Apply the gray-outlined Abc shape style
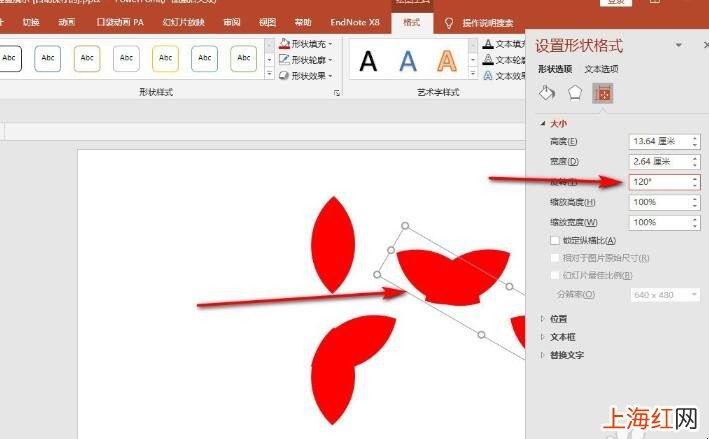Image resolution: width=709 pixels, height=439 pixels. tap(126, 58)
